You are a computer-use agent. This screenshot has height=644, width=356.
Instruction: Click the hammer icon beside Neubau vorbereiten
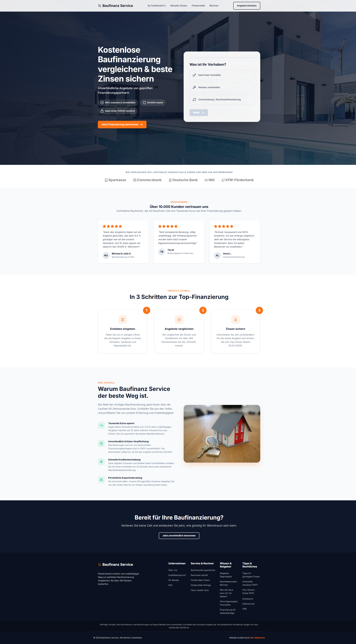(194, 87)
